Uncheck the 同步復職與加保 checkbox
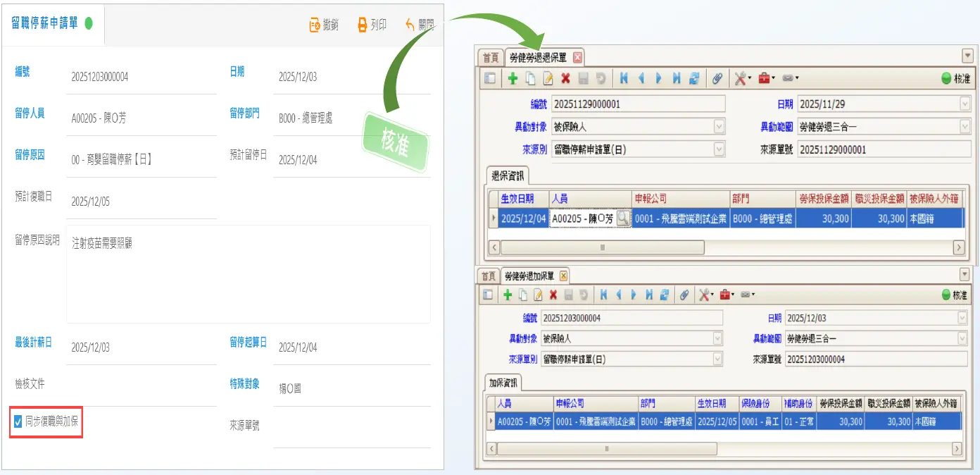The image size is (980, 475). [x=18, y=422]
